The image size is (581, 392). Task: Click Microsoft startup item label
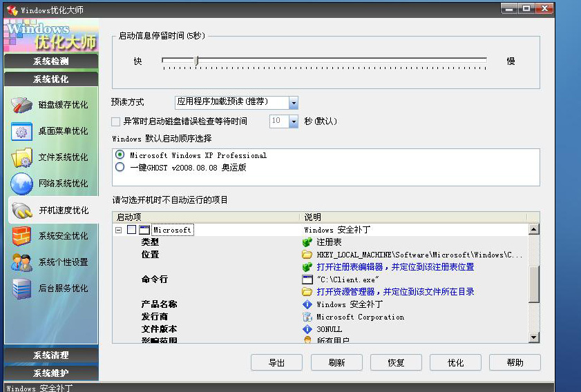(172, 230)
